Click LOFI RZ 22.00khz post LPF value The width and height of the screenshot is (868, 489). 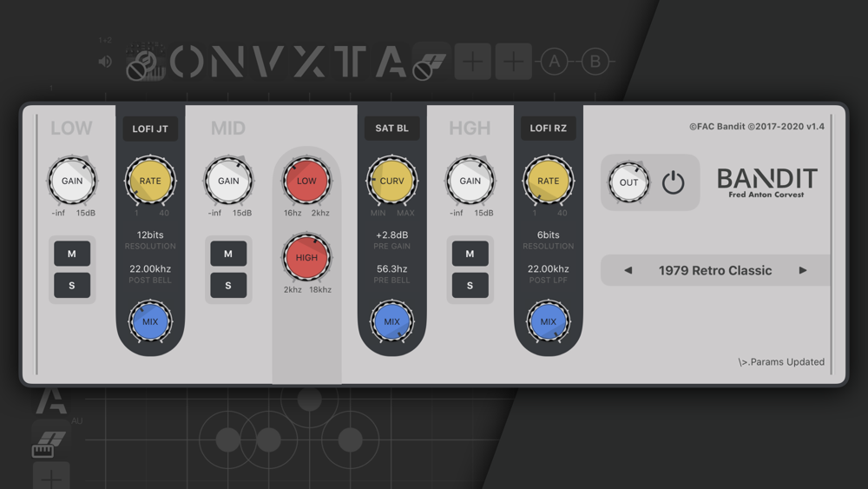pos(548,268)
